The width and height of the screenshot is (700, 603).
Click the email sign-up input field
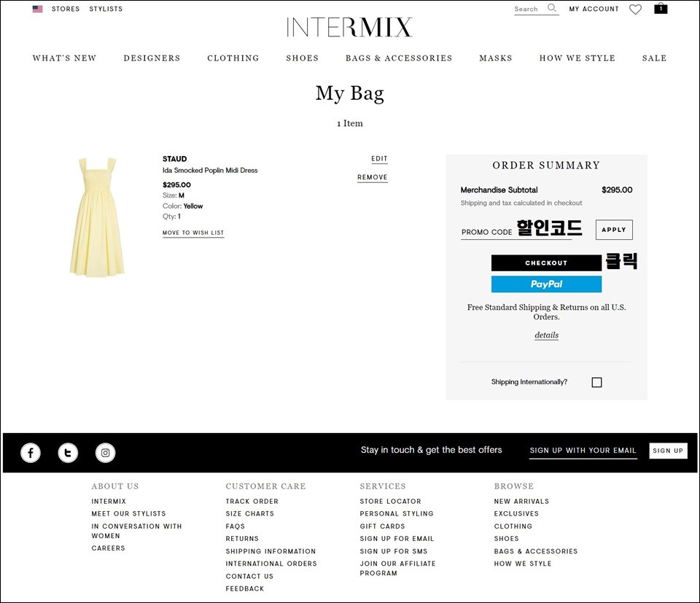pos(583,451)
